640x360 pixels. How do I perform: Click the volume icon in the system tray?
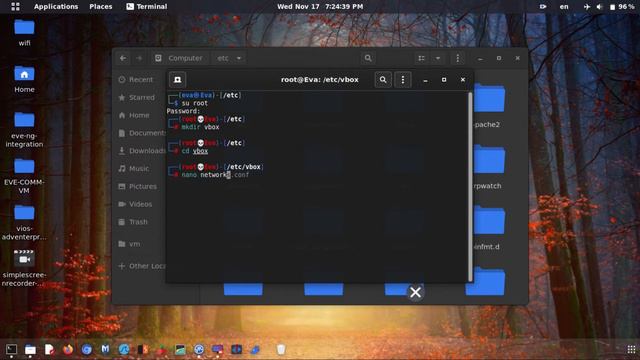(599, 7)
